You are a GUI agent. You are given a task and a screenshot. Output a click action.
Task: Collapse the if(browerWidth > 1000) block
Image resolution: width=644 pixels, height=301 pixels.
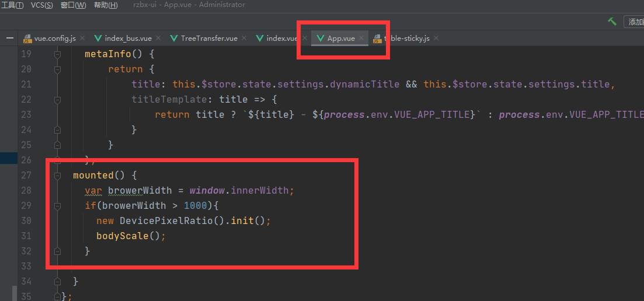coord(57,206)
